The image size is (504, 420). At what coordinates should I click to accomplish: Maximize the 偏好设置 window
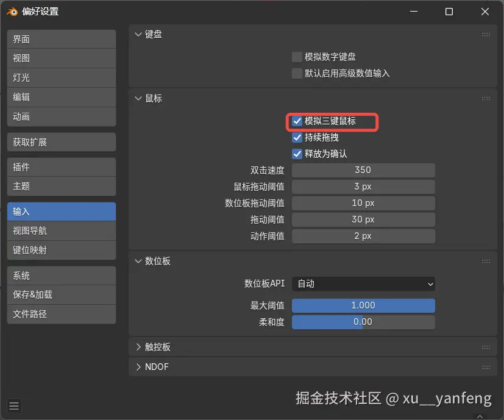[449, 12]
